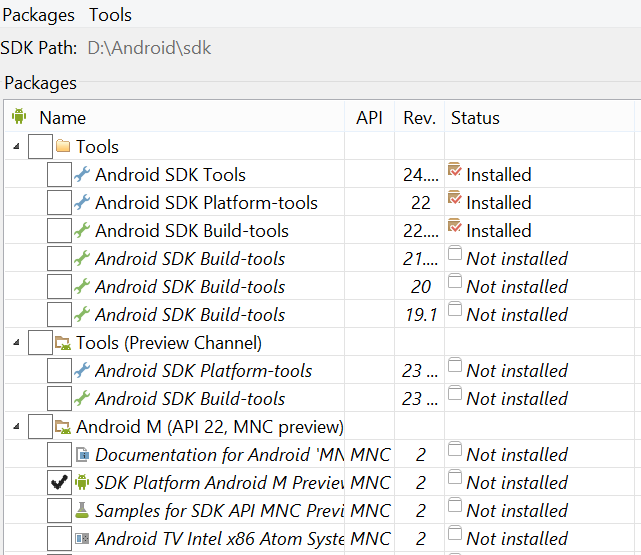Image resolution: width=641 pixels, height=555 pixels.
Task: Click not-installed status icon for SDK Platform Android M
Action: (x=455, y=477)
